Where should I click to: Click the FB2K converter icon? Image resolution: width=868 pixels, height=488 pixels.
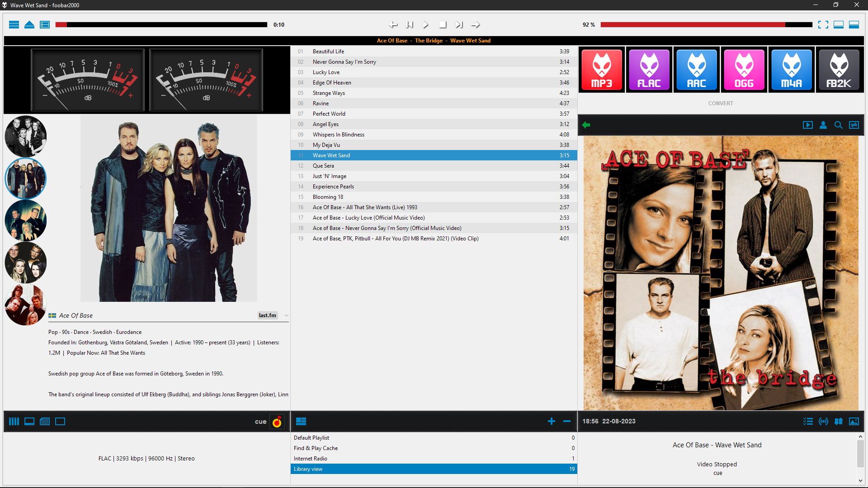pos(839,70)
